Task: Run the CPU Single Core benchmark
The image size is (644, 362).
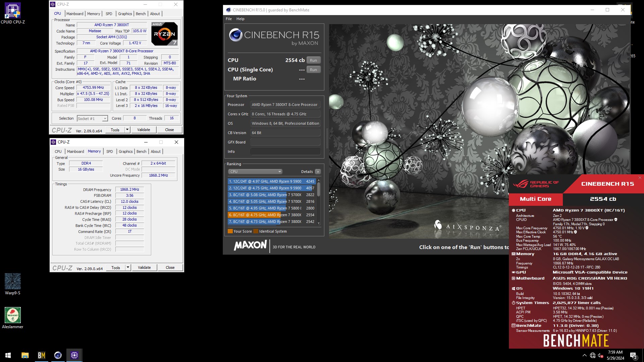Action: (x=314, y=70)
